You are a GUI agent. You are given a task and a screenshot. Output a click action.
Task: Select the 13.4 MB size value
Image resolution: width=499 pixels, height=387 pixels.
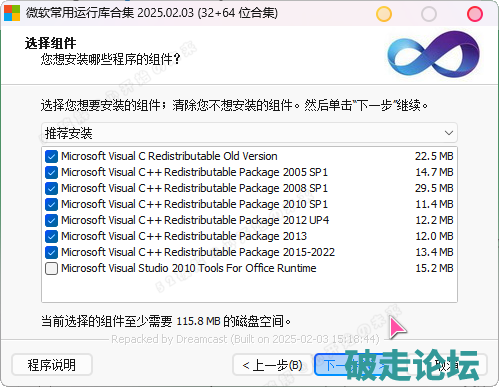tap(434, 252)
